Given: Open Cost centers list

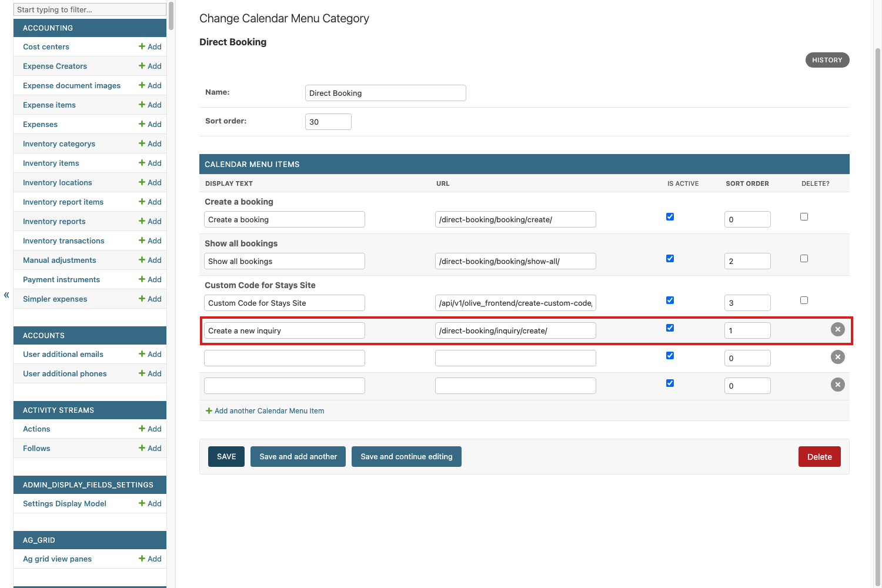Looking at the screenshot, I should (x=46, y=46).
